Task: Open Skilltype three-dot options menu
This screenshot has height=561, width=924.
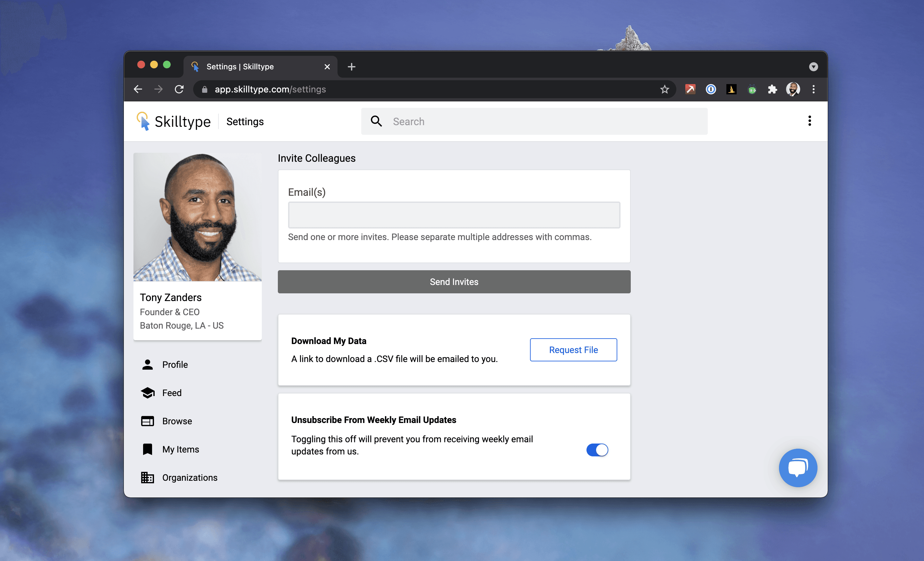Action: coord(810,121)
